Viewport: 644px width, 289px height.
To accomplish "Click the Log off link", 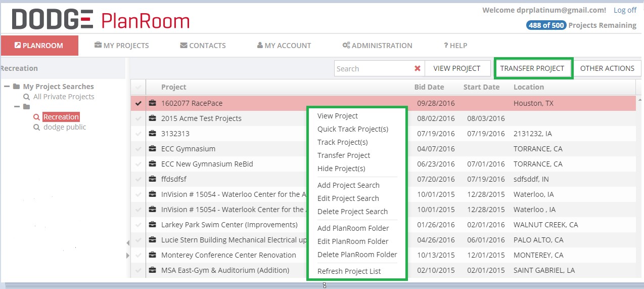I will tap(625, 10).
